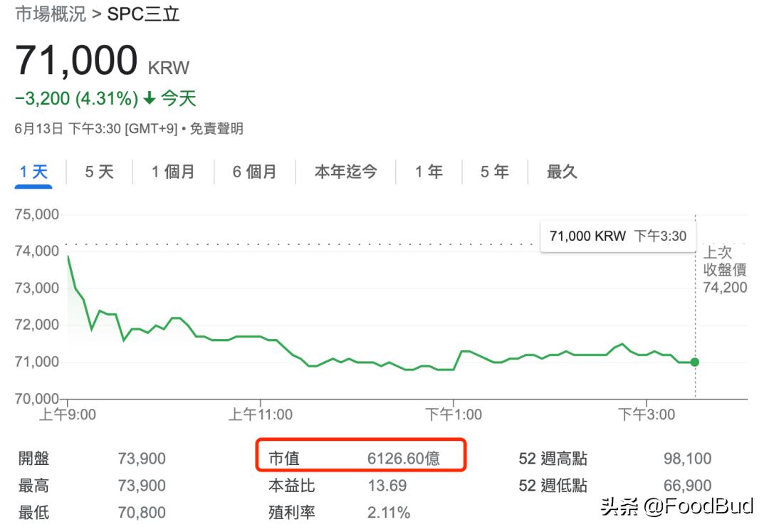
Task: Select the green endpoint dot on chart
Action: click(x=694, y=363)
